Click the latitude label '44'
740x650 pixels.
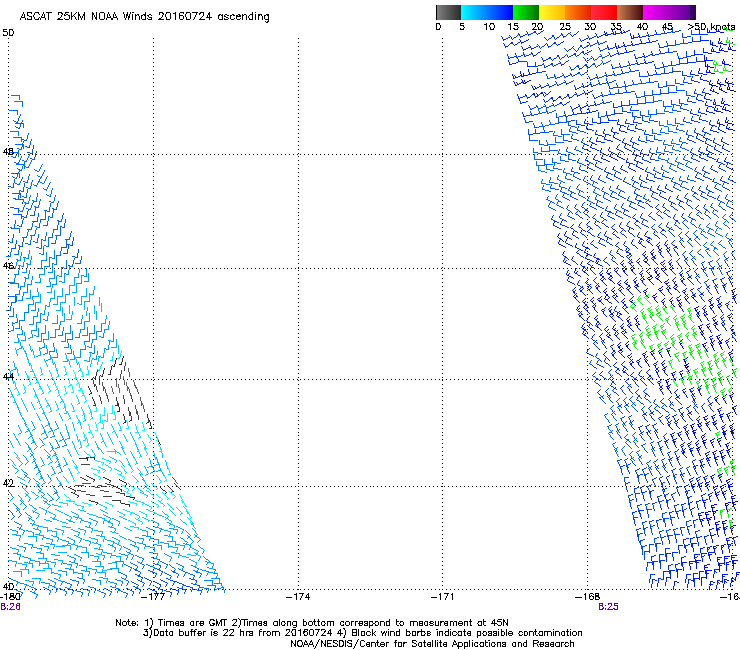8,377
